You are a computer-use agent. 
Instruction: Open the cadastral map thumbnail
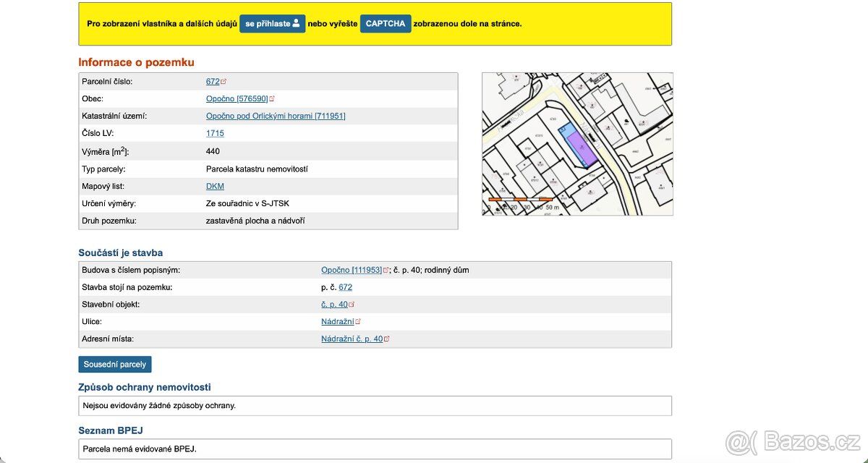click(577, 143)
